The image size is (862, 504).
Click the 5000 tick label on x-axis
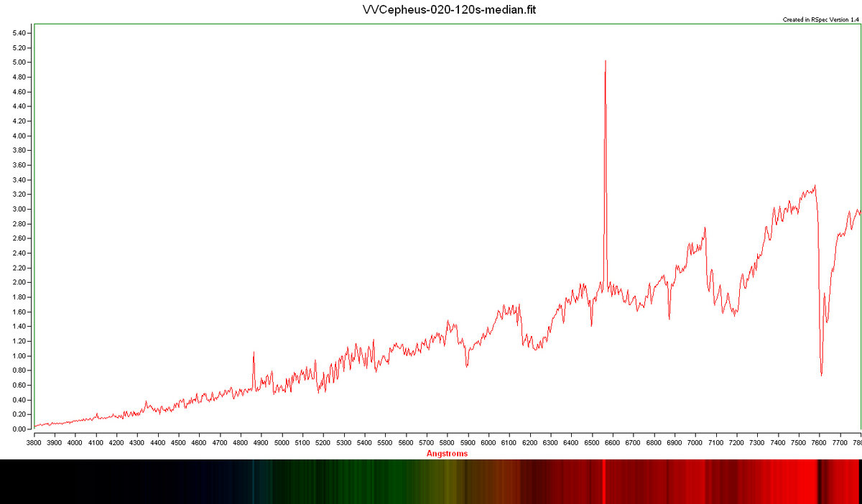pyautogui.click(x=282, y=443)
